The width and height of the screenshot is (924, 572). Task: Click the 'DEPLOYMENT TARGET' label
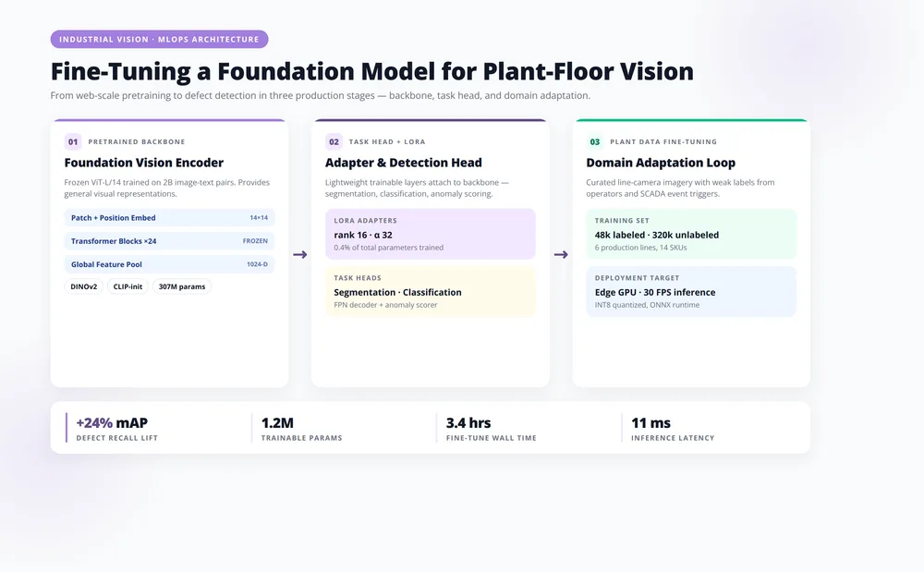coord(637,278)
